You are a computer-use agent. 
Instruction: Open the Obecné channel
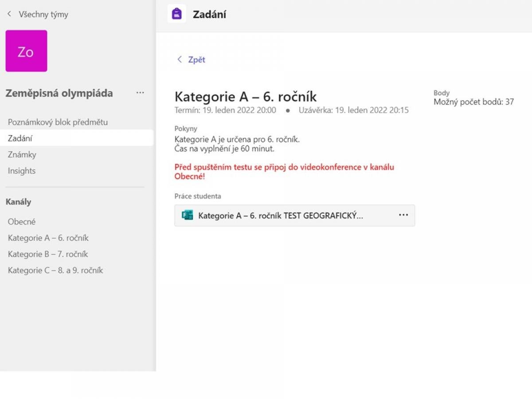21,222
